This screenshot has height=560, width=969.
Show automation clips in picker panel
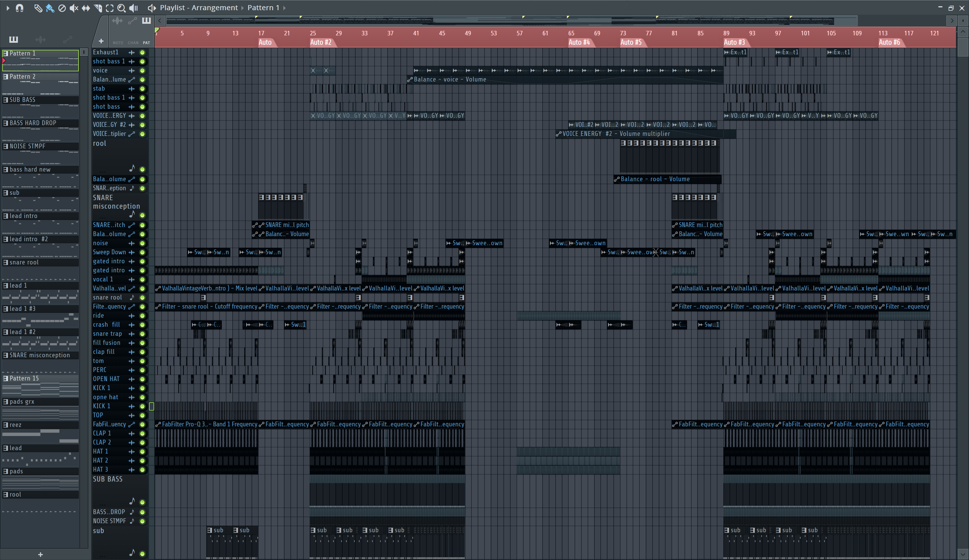click(67, 39)
